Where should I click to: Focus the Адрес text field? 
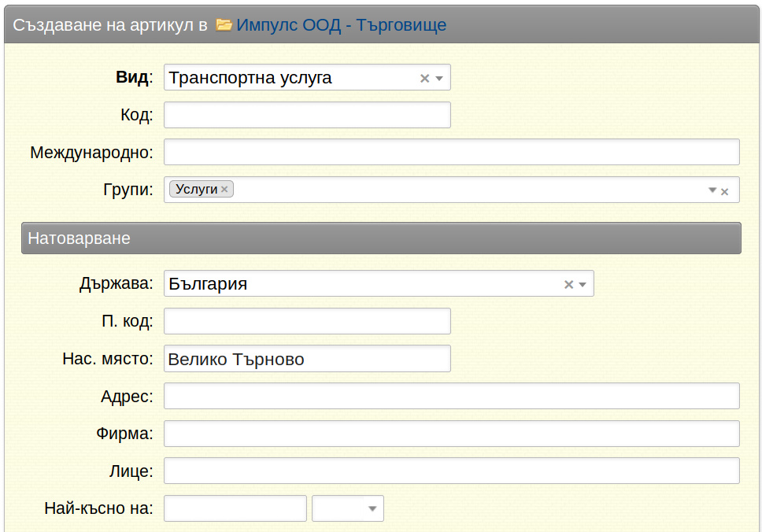pyautogui.click(x=452, y=396)
